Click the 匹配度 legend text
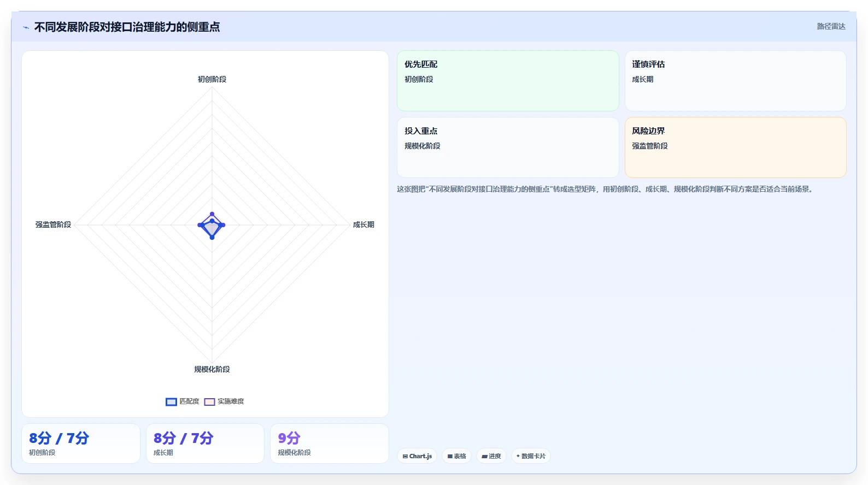The height and width of the screenshot is (485, 868). 189,401
